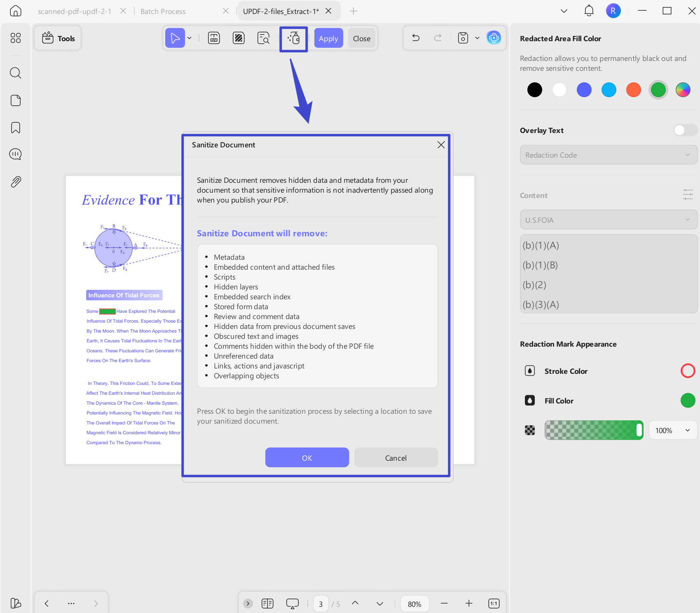Open the Content settings sliders icon
Image resolution: width=700 pixels, height=613 pixels.
click(688, 195)
